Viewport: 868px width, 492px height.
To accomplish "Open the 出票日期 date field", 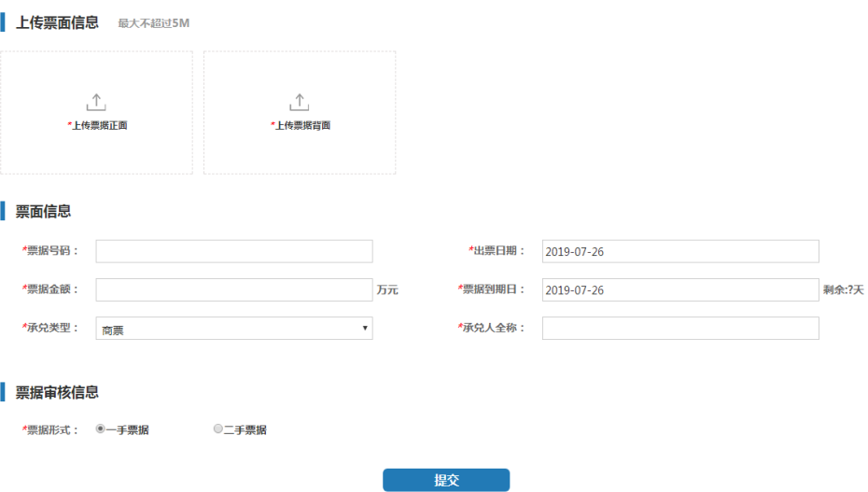I will point(679,251).
